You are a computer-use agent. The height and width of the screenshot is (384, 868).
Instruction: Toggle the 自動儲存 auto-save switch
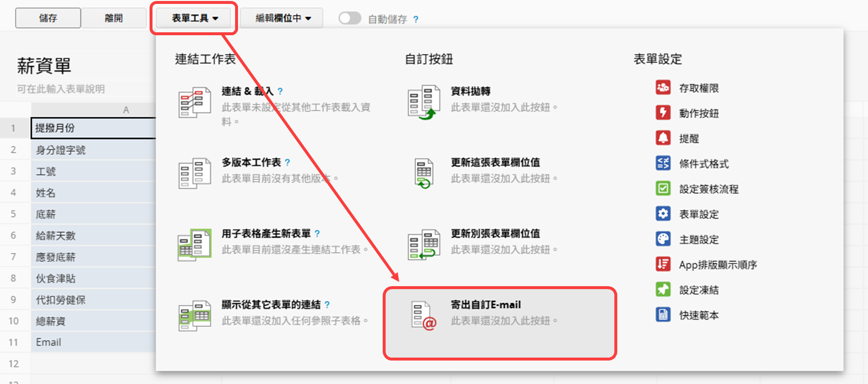coord(349,19)
